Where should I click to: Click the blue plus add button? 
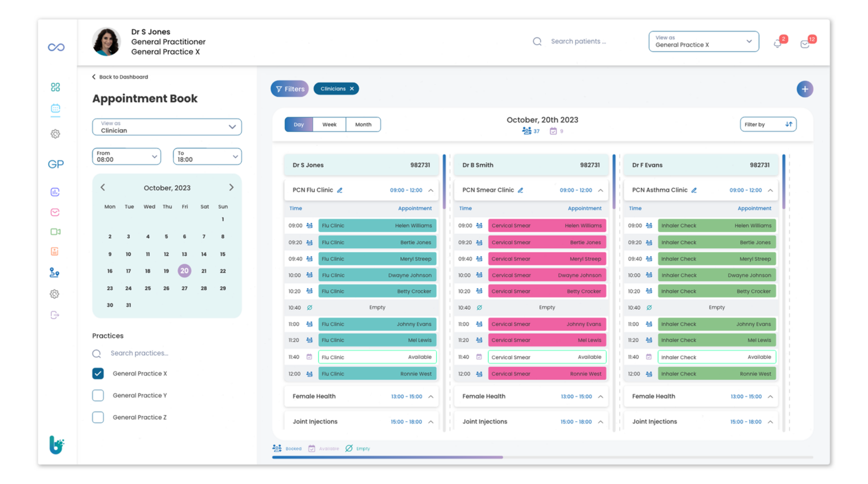click(805, 89)
